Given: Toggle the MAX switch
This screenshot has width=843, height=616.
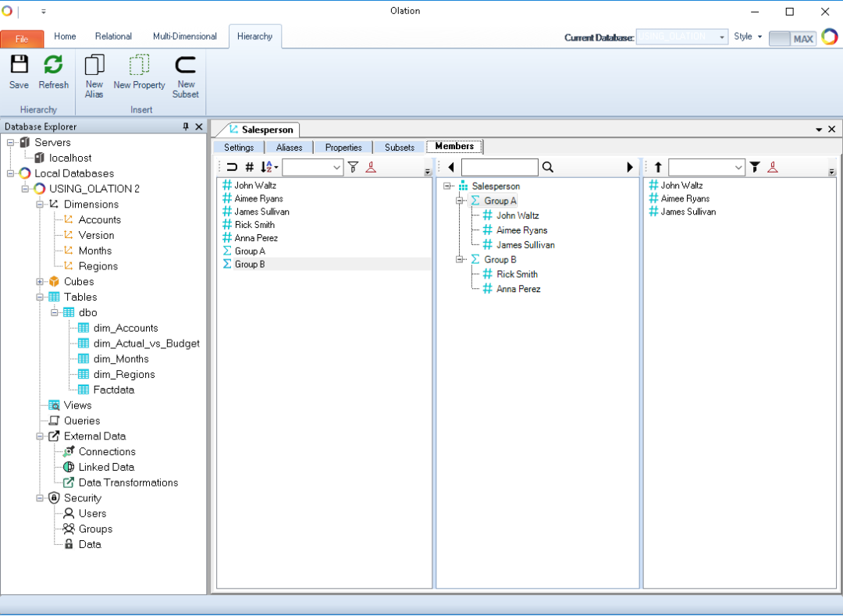Looking at the screenshot, I should (x=792, y=38).
